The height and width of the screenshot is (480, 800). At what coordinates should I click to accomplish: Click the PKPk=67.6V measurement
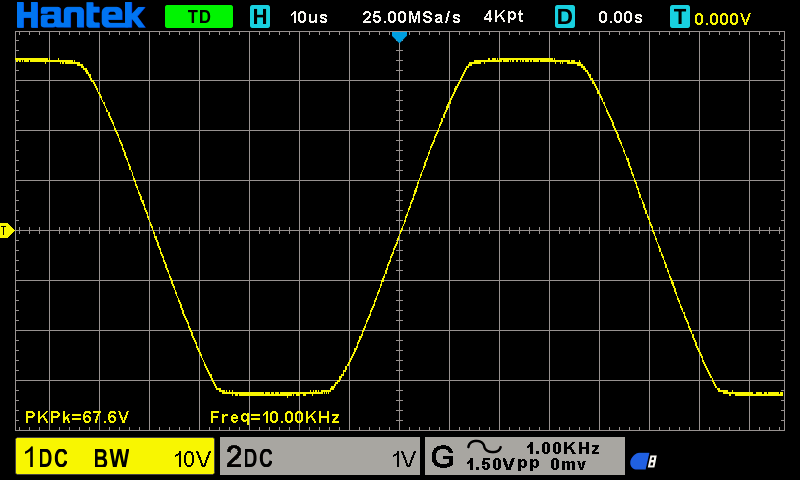pos(77,417)
